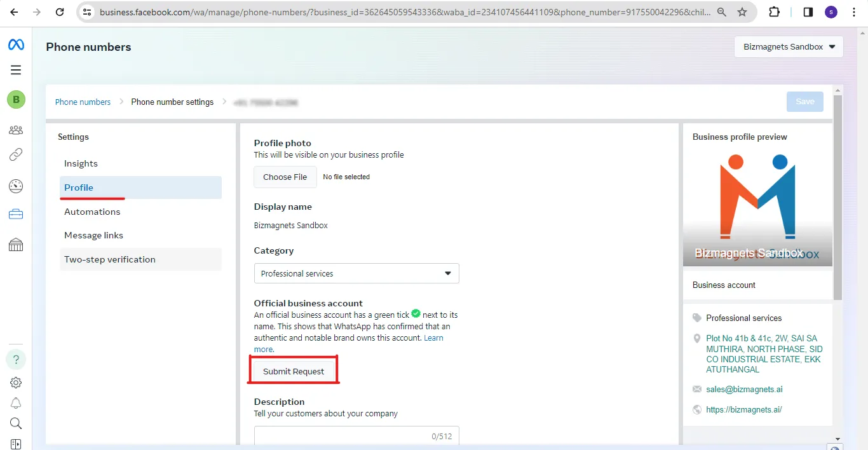Click sales@bizmagnets.ai email in preview
The width and height of the screenshot is (868, 450).
pos(744,389)
